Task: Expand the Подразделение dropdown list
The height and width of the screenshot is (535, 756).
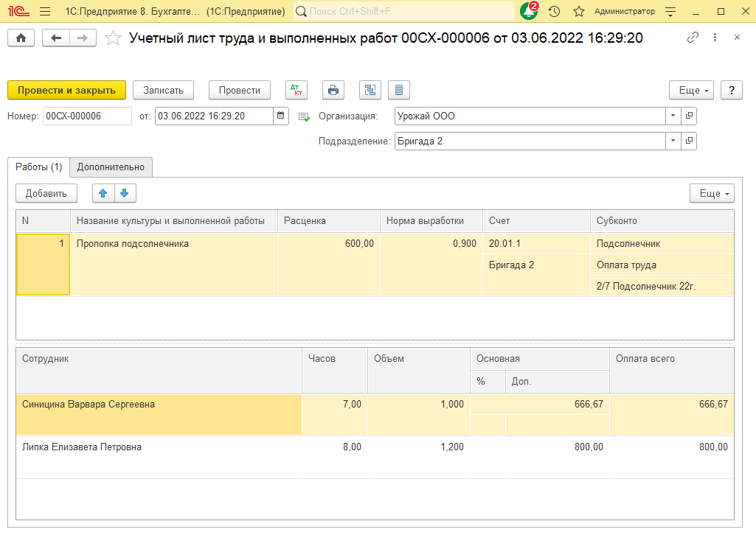Action: pyautogui.click(x=673, y=141)
